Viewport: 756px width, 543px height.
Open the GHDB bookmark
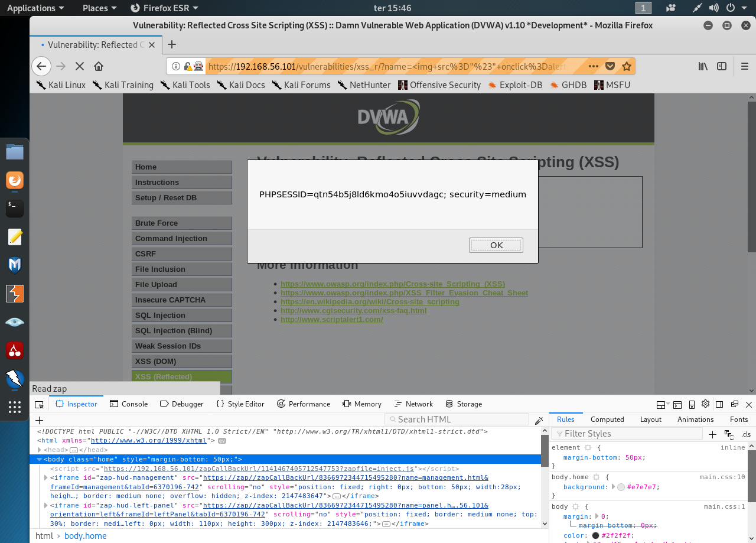(x=568, y=84)
